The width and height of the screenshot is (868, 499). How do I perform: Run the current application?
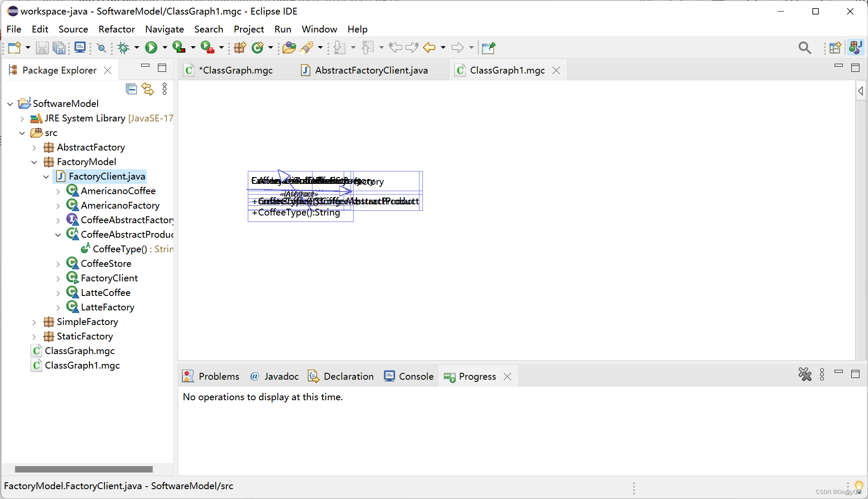152,47
